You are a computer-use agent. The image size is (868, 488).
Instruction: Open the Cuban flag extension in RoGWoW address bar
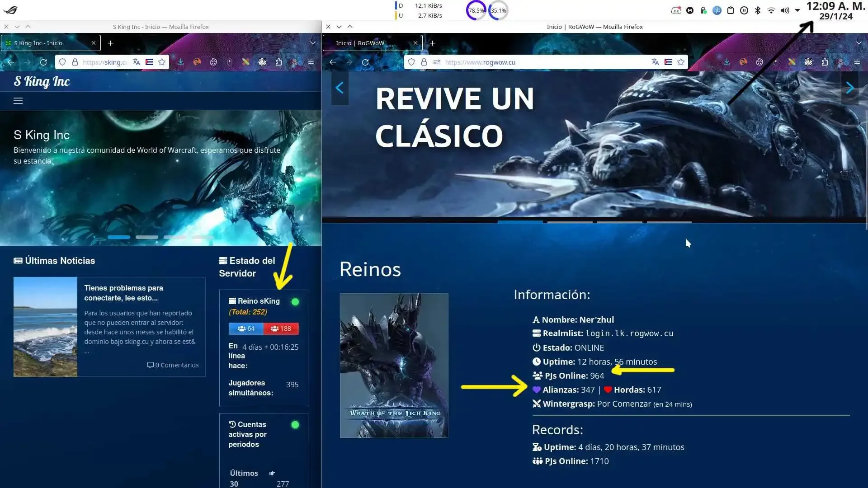click(x=668, y=62)
